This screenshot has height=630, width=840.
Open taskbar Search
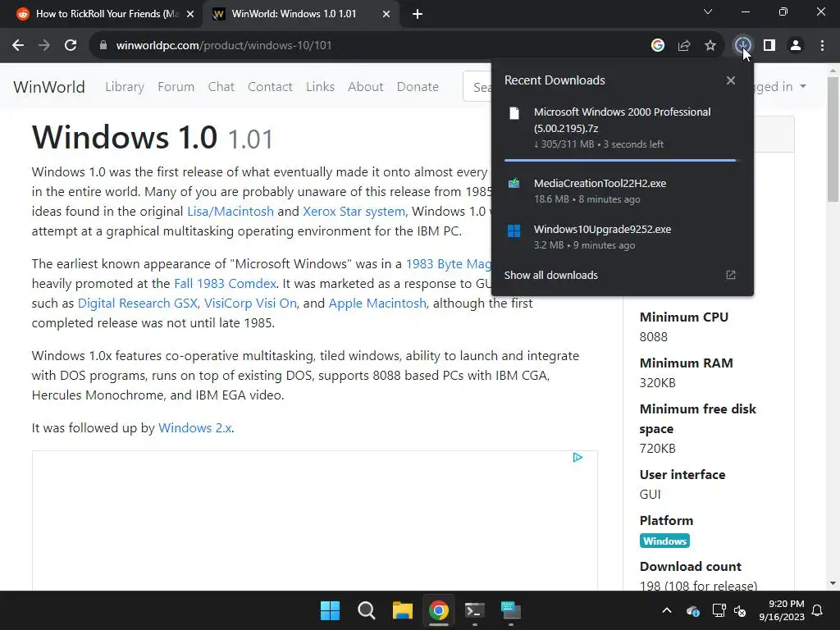click(x=367, y=610)
